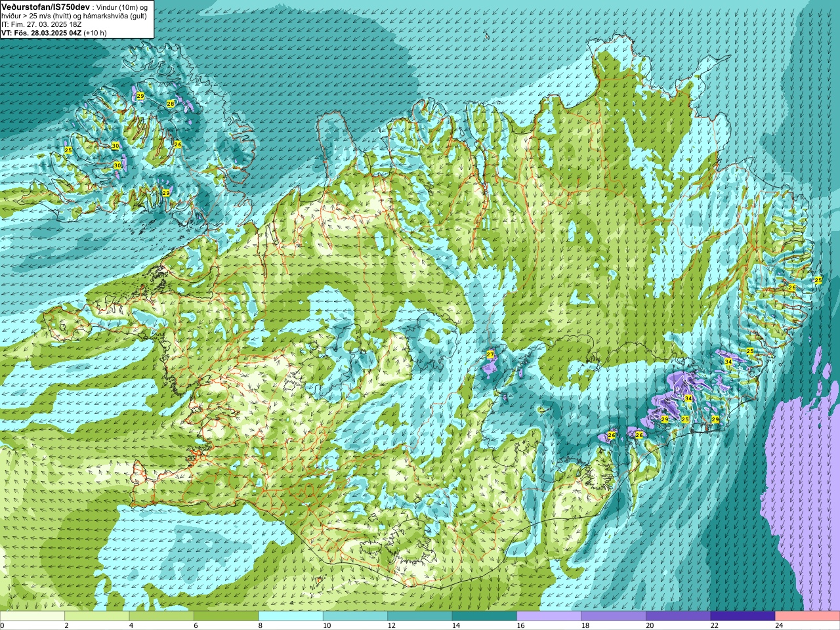
Task: Select the dark teal 14–16 legend swatch
Action: [x=484, y=616]
